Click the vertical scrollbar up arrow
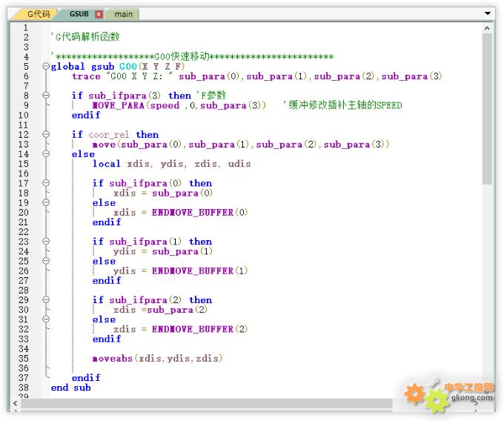The height and width of the screenshot is (421, 504). (x=487, y=28)
